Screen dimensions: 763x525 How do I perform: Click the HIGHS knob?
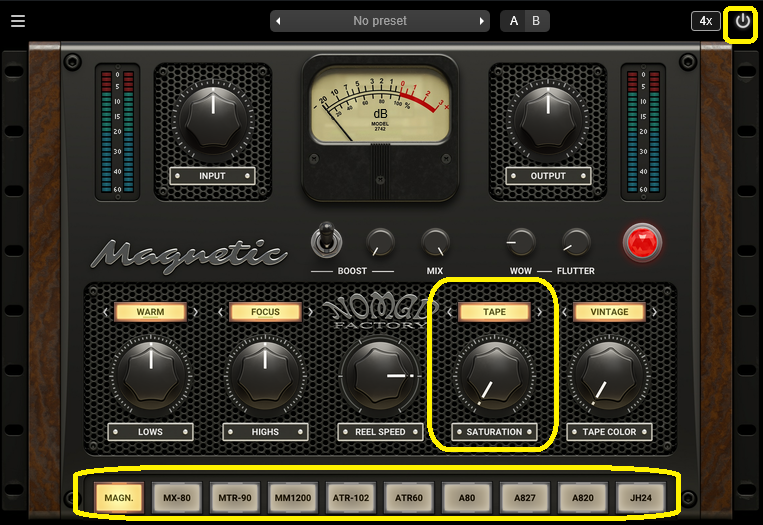(x=265, y=376)
